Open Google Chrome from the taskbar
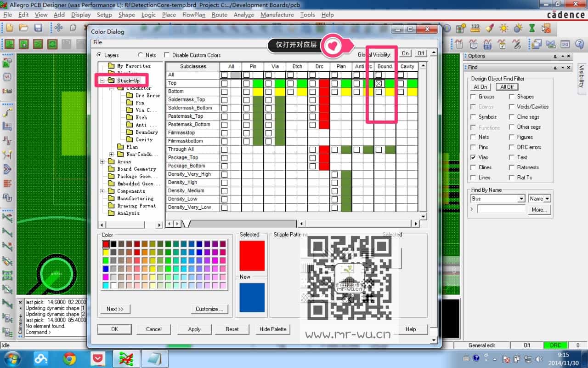Viewport: 588px width, 368px height. pos(70,358)
